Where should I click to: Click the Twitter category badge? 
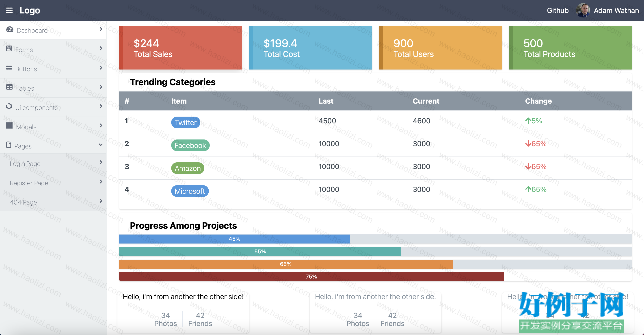point(186,122)
